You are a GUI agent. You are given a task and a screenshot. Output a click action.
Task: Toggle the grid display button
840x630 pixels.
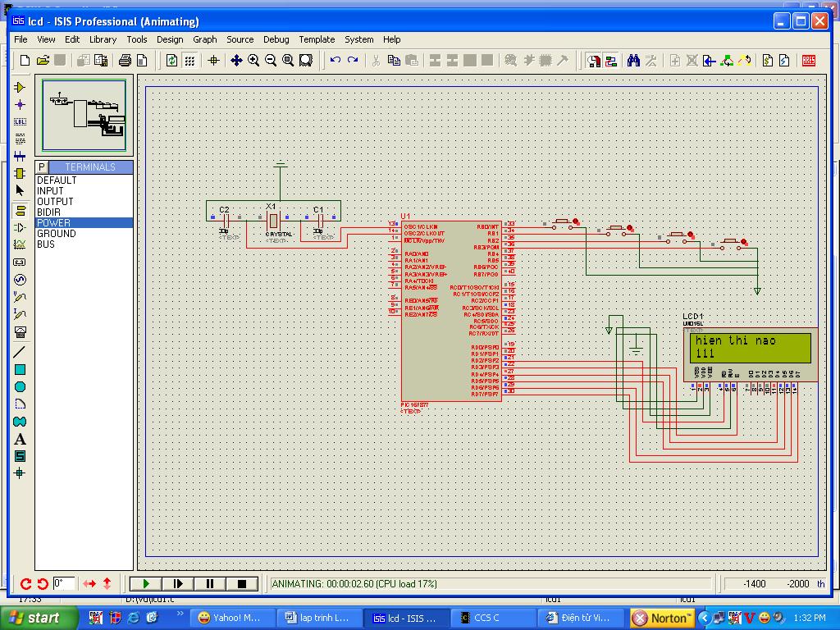189,60
